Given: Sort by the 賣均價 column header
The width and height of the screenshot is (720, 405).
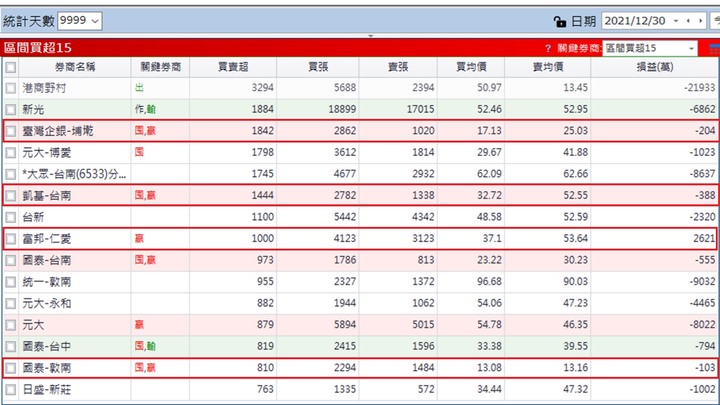Looking at the screenshot, I should click(547, 67).
